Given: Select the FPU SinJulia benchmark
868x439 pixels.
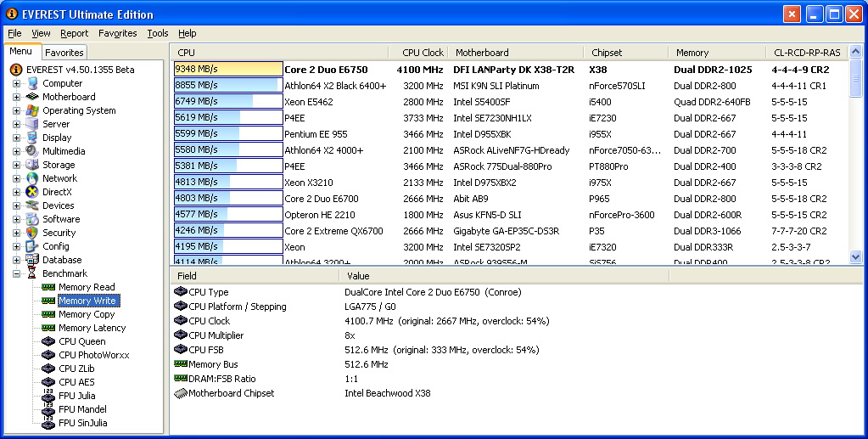Looking at the screenshot, I should click(83, 422).
